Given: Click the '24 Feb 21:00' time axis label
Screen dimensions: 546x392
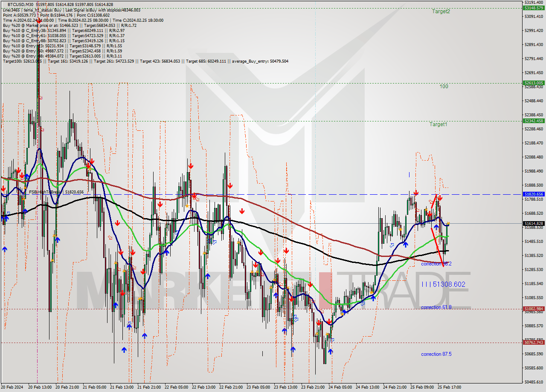Looking at the screenshot, I should [x=395, y=387].
